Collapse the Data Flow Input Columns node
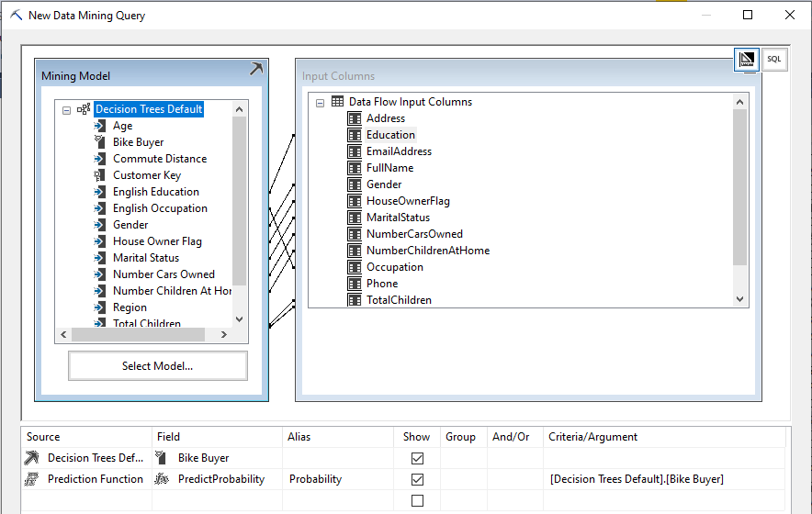 [x=320, y=102]
